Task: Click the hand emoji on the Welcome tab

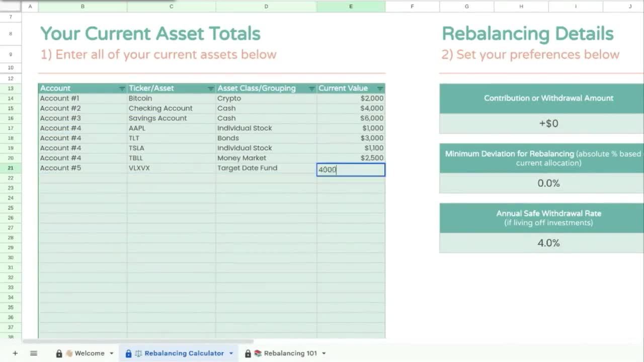Action: [x=68, y=353]
